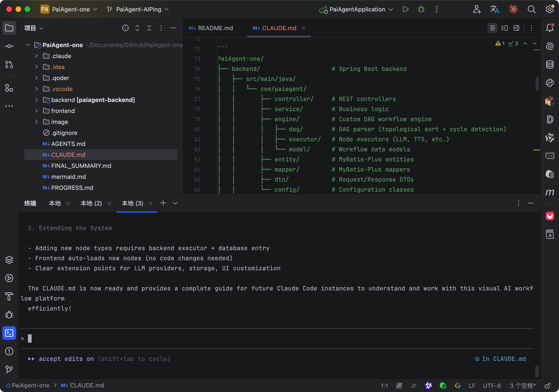Image resolution: width=559 pixels, height=392 pixels.
Task: Open the Maven tool window icon
Action: tap(550, 193)
